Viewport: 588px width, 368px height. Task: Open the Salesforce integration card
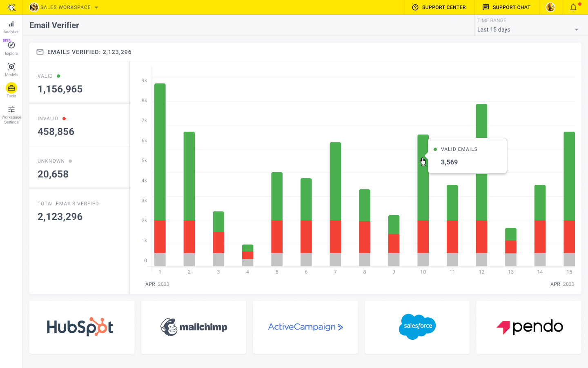[417, 327]
